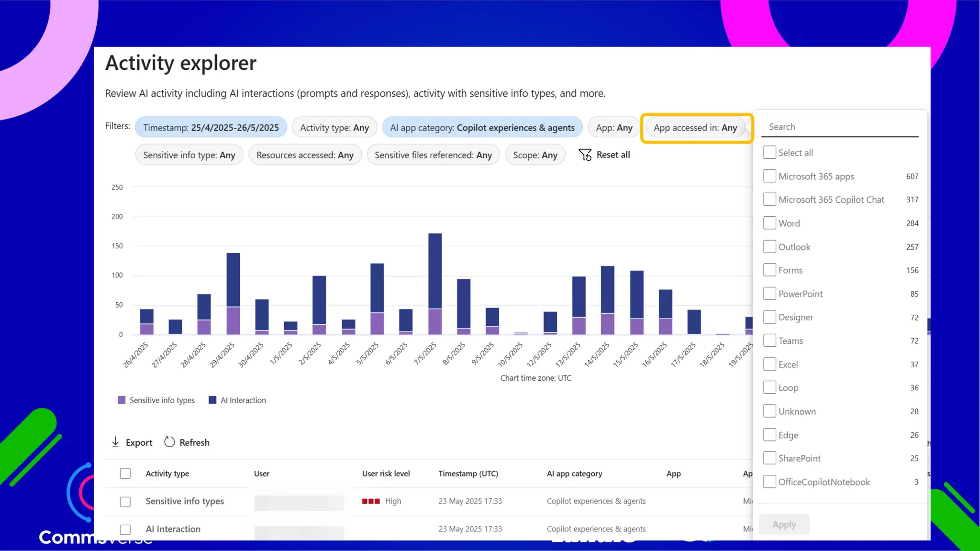The height and width of the screenshot is (551, 980).
Task: Open the Timestamp filter dropdown
Action: [211, 128]
